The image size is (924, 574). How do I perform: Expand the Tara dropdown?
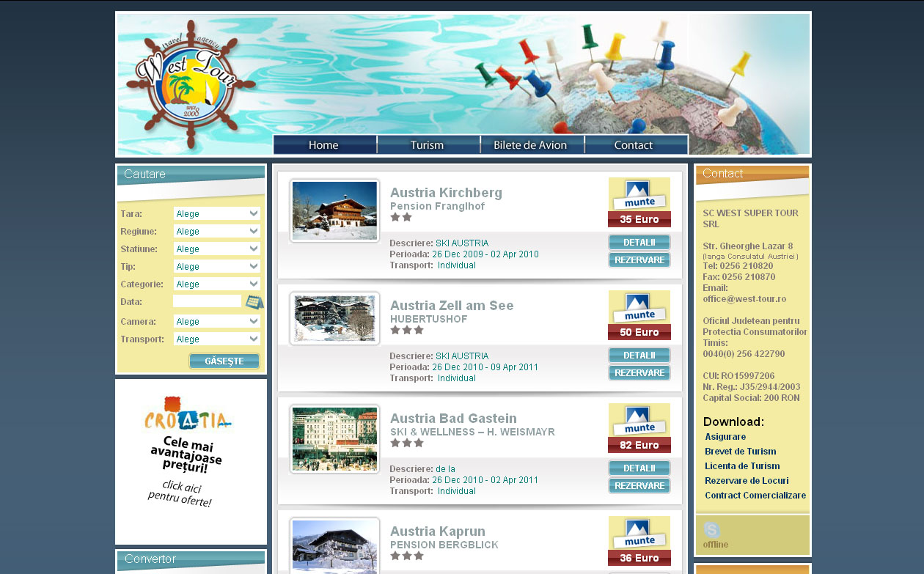[217, 213]
